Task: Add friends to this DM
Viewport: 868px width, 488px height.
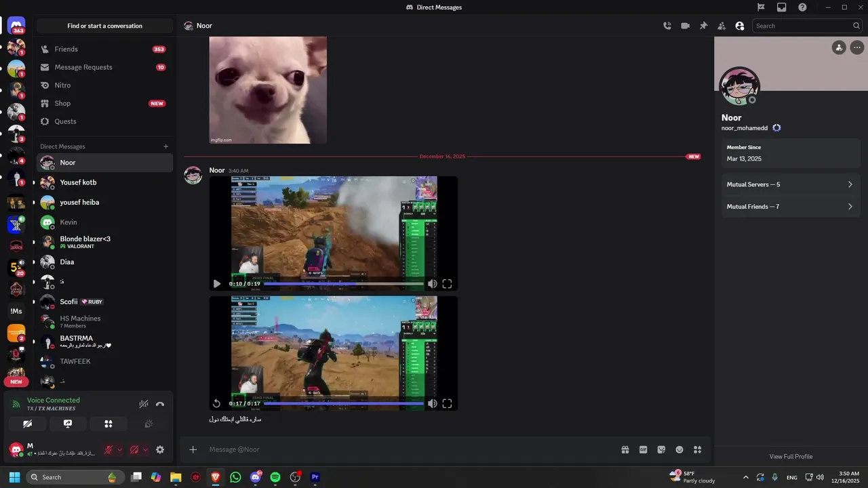Action: [722, 26]
